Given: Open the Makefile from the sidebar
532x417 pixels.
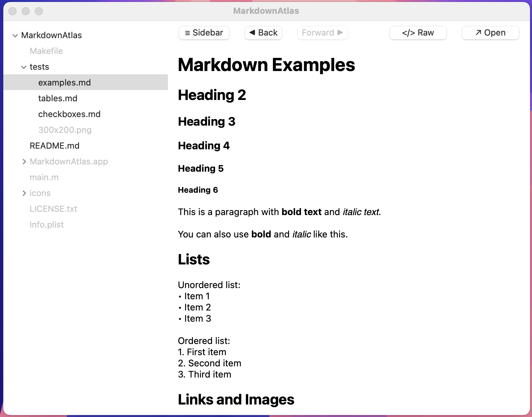Looking at the screenshot, I should [x=46, y=51].
